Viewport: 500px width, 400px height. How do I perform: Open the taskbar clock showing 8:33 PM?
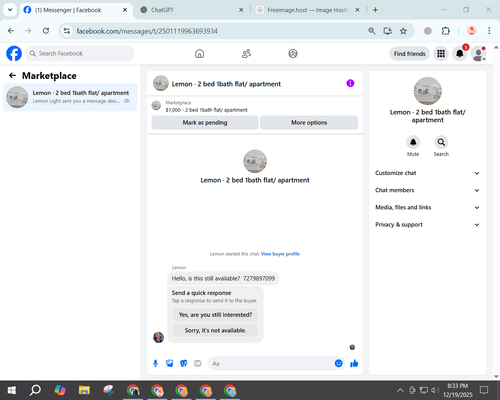(457, 390)
